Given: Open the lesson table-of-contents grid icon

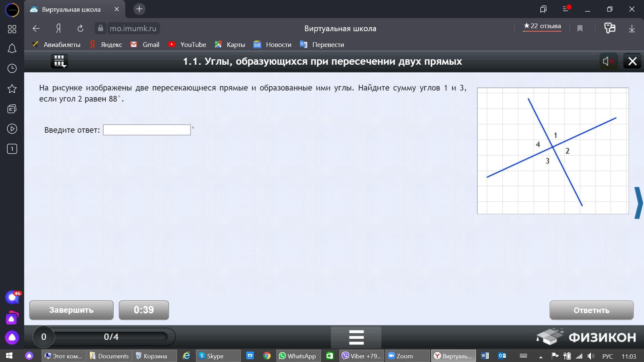Looking at the screenshot, I should (59, 61).
